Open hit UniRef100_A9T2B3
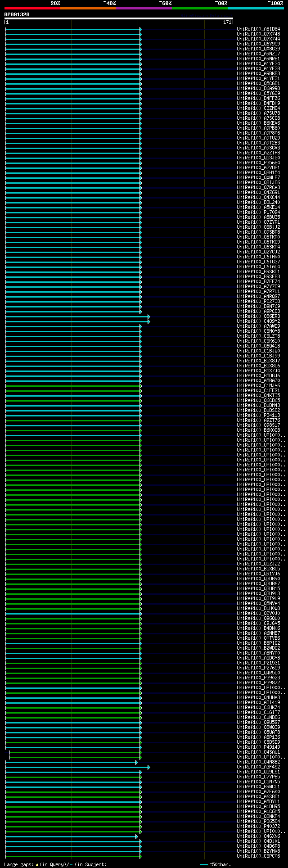Viewport: 288px width, 868px height. (x=258, y=143)
